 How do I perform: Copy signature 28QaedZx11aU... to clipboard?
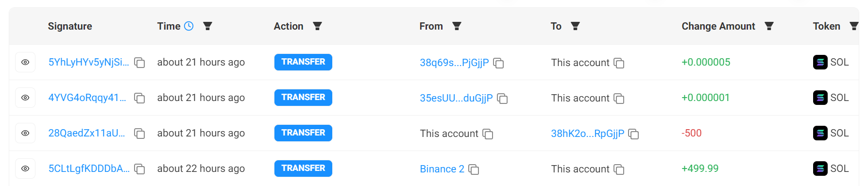[x=139, y=134]
